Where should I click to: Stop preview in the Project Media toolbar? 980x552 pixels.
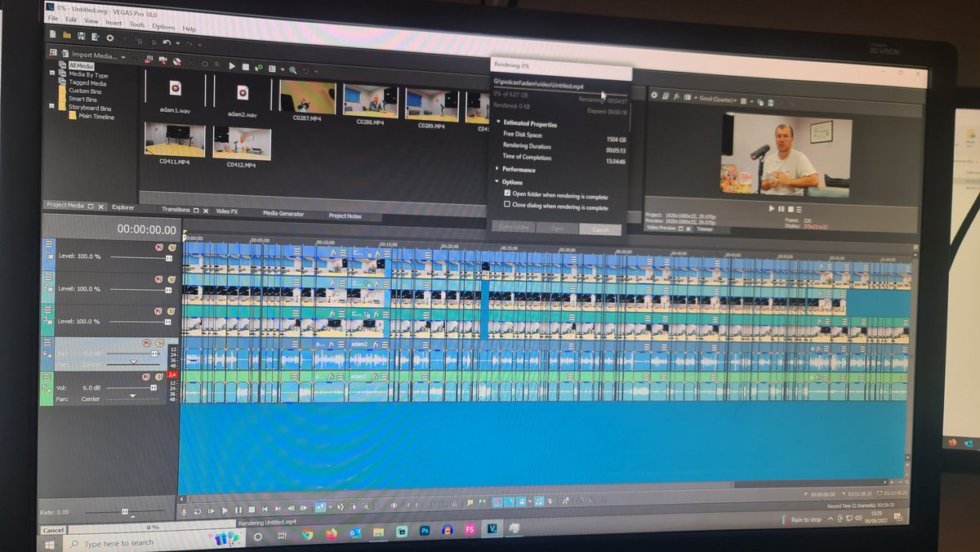tap(244, 66)
